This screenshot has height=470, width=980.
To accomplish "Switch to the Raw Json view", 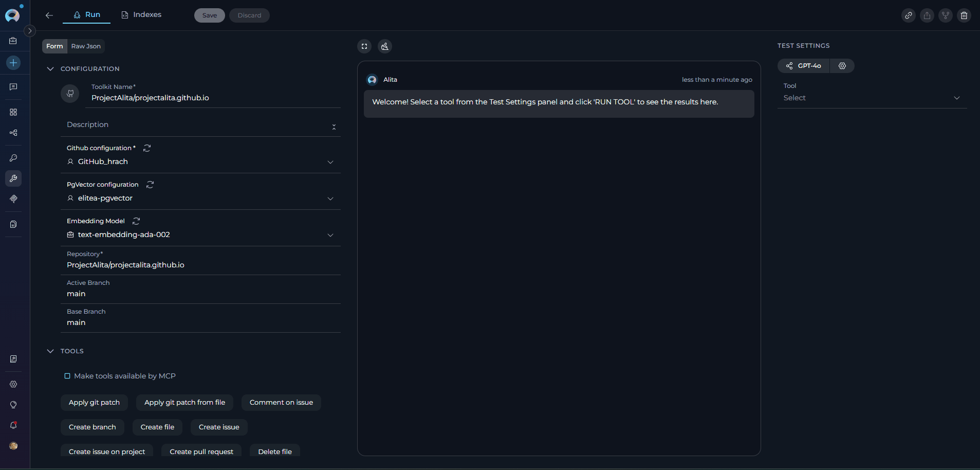I will pyautogui.click(x=85, y=46).
